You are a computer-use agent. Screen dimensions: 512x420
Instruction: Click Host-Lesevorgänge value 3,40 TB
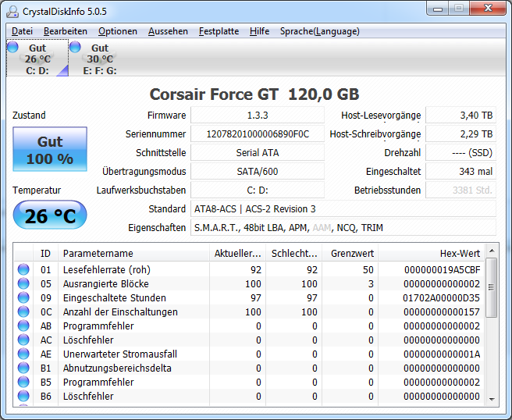click(461, 116)
